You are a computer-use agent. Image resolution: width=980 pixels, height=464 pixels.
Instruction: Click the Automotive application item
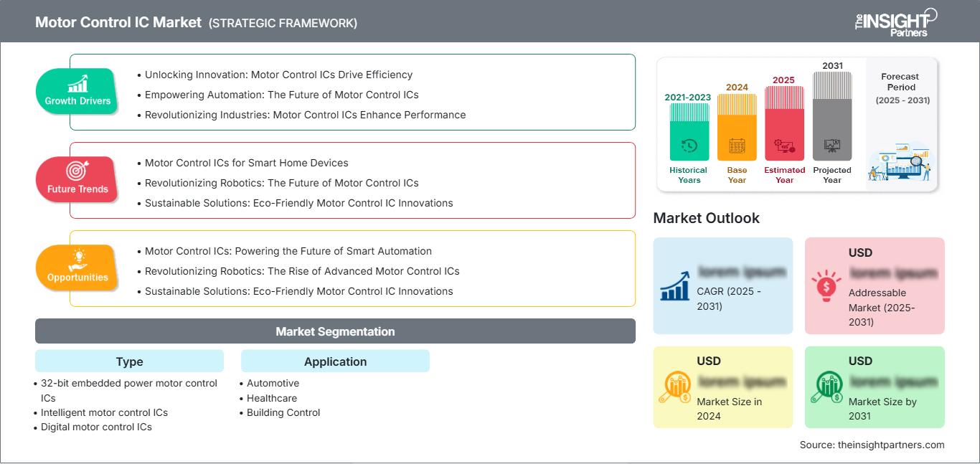click(x=273, y=383)
